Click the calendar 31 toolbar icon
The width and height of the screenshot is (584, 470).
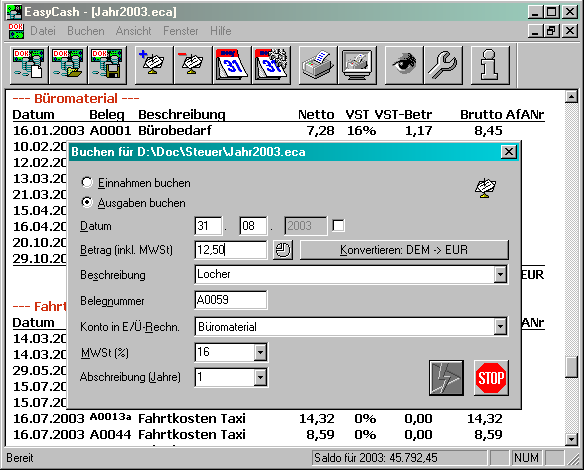232,65
